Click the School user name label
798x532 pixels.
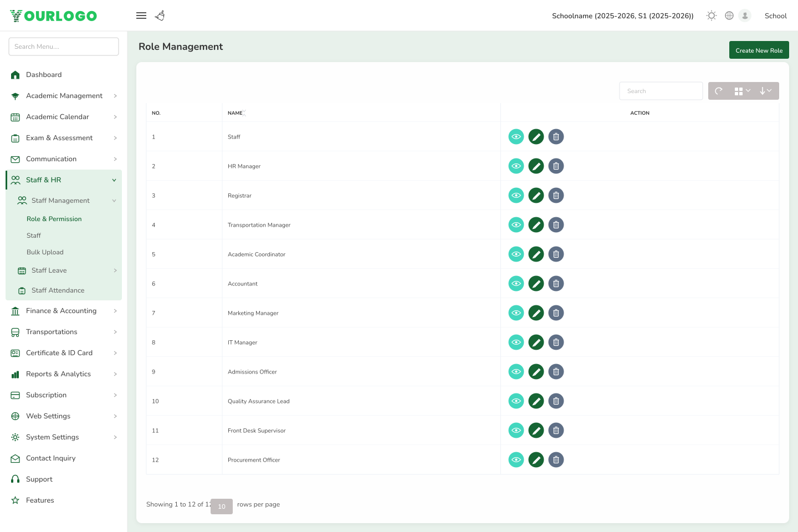pos(775,16)
